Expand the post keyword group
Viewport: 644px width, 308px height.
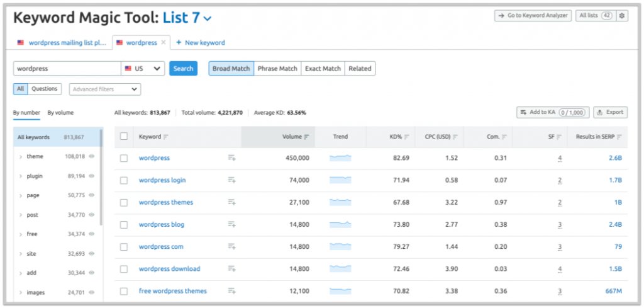tap(21, 215)
